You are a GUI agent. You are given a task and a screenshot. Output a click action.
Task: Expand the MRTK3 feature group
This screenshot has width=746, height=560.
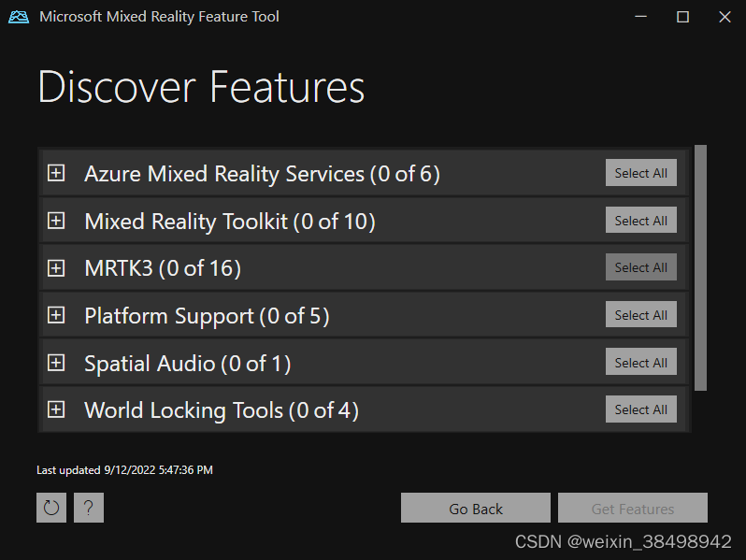(56, 268)
